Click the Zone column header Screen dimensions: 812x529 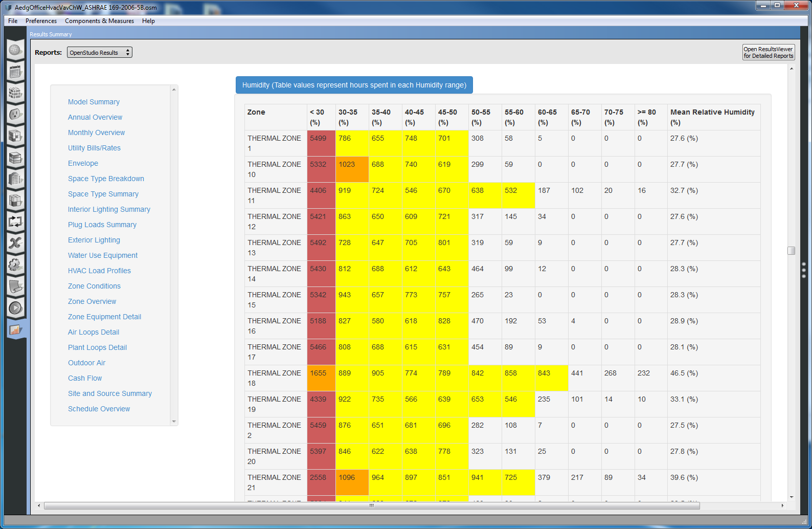(276, 117)
